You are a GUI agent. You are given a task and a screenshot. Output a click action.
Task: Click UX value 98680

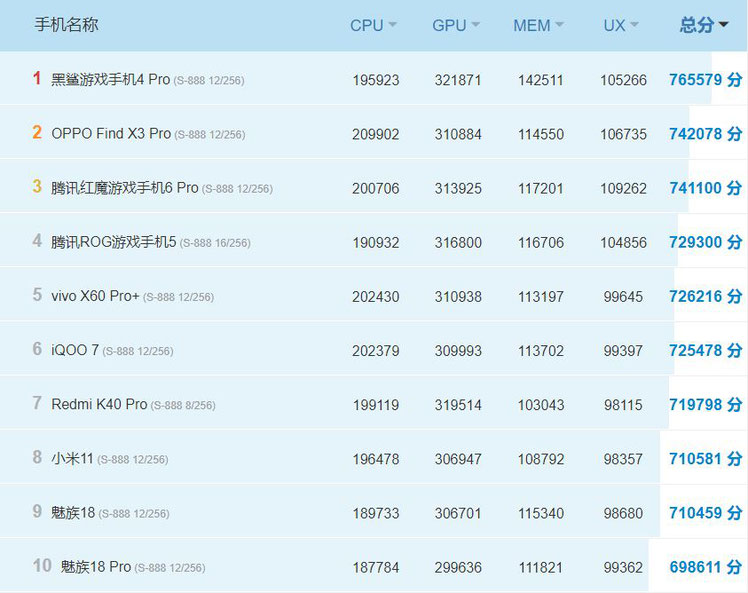pos(623,513)
